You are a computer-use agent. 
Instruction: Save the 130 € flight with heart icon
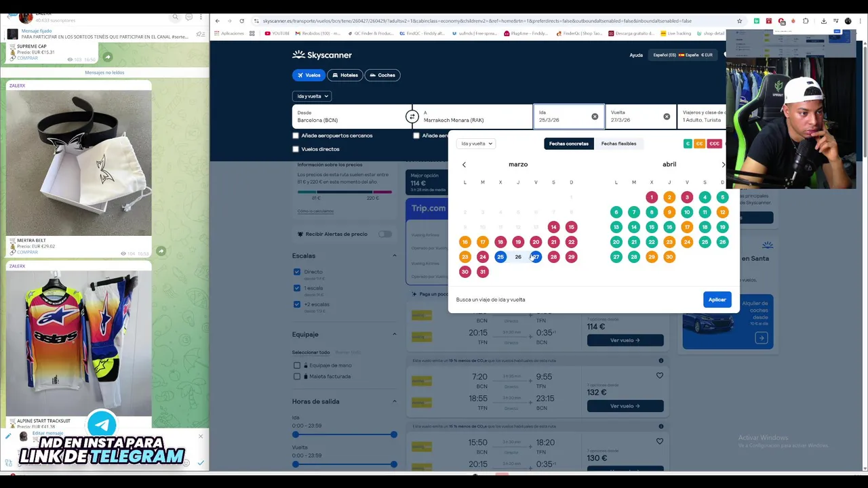click(x=659, y=441)
